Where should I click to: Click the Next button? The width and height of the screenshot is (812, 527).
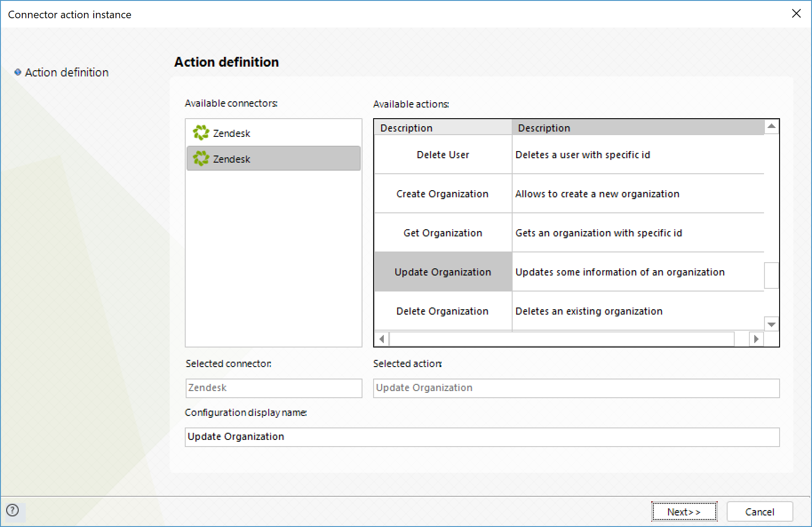684,511
